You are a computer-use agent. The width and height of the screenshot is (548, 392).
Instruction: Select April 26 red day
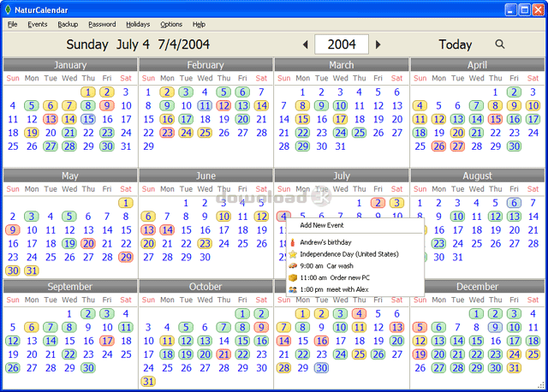pyautogui.click(x=438, y=146)
